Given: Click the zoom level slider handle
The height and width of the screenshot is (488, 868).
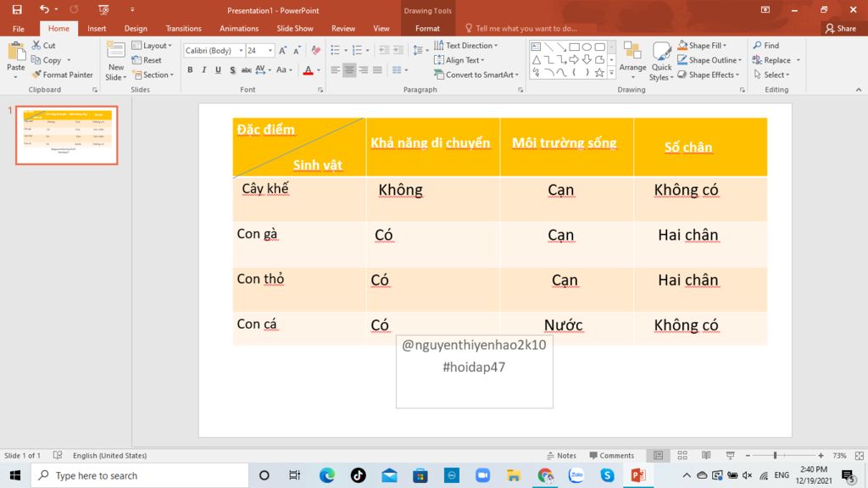Looking at the screenshot, I should tap(775, 455).
